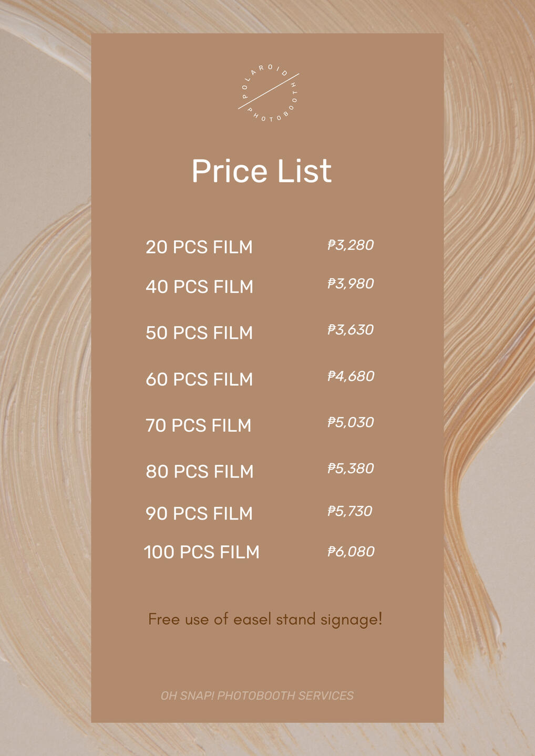Select the 100 PCS FILM label
The width and height of the screenshot is (535, 756).
point(202,552)
